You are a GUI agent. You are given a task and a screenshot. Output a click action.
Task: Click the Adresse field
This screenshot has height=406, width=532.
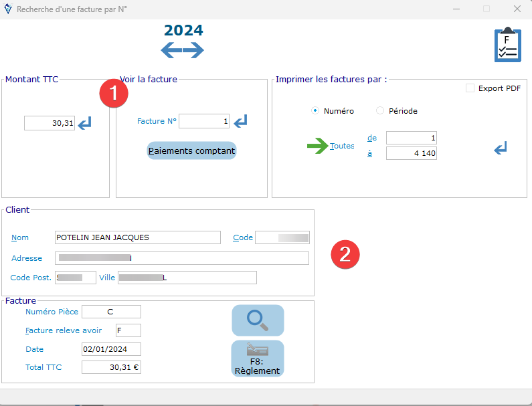[x=182, y=258]
